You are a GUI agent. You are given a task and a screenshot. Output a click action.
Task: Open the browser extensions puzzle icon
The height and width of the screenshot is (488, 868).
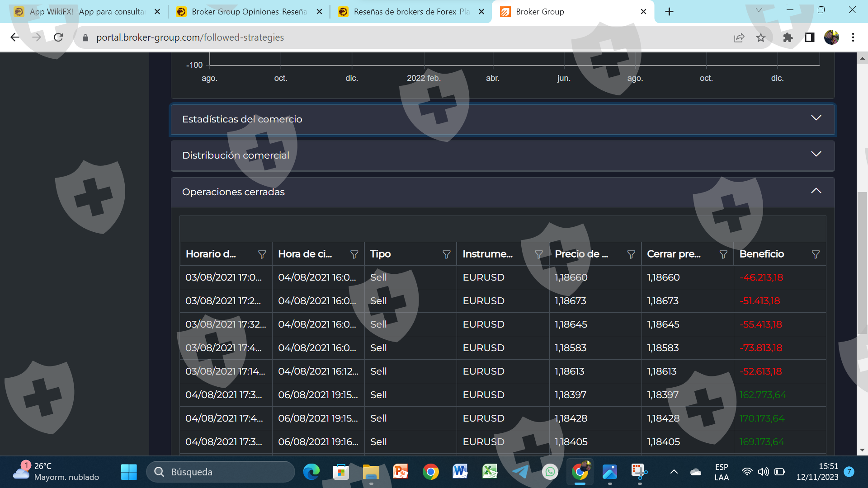pos(788,38)
